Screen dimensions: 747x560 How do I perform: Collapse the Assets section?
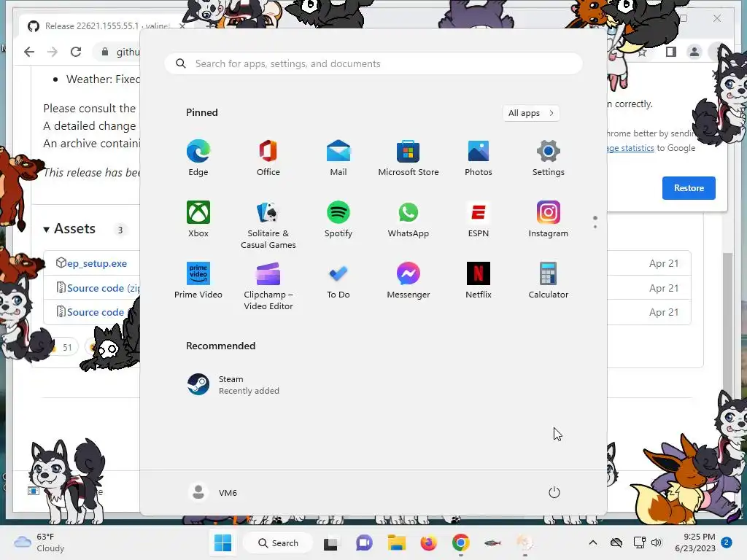point(69,229)
